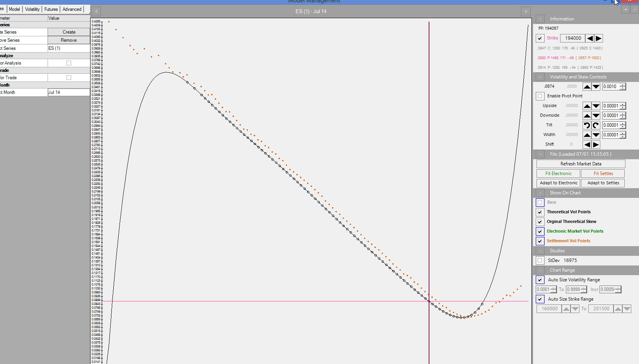Viewport: 639px width, 364px height.
Task: Go to next series with right chart arrow
Action: pos(526,12)
